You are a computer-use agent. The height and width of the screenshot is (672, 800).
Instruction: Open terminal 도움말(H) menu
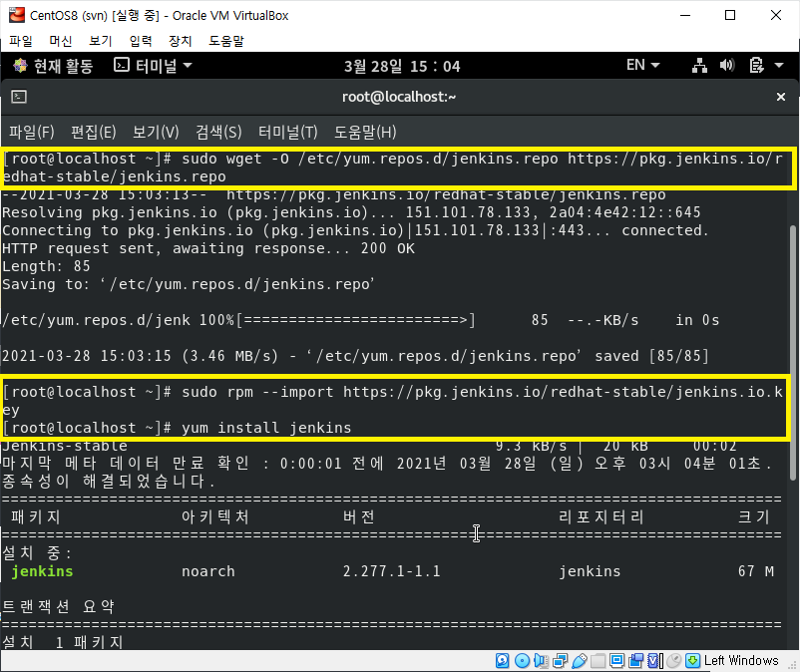365,133
